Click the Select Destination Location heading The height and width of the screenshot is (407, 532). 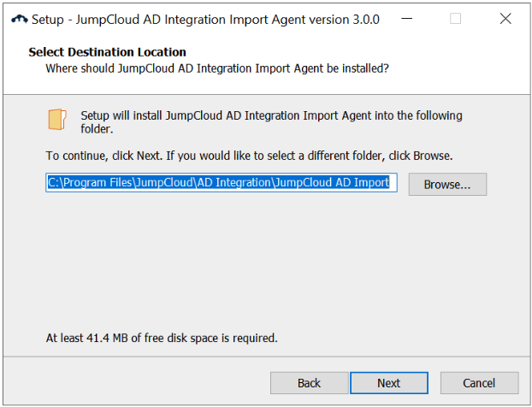(107, 52)
